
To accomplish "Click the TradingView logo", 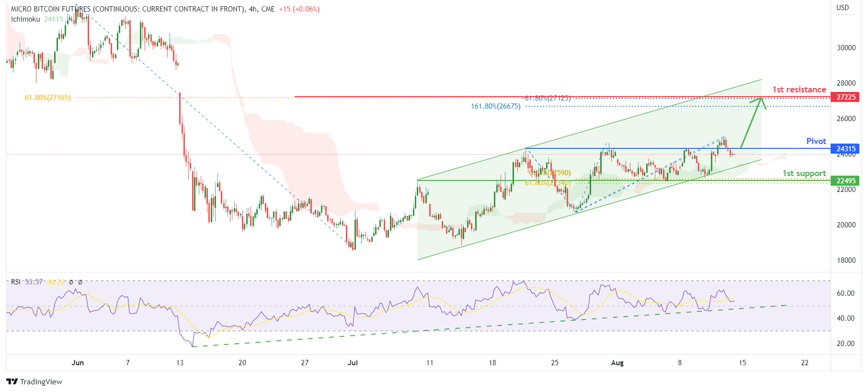I will pos(34,381).
